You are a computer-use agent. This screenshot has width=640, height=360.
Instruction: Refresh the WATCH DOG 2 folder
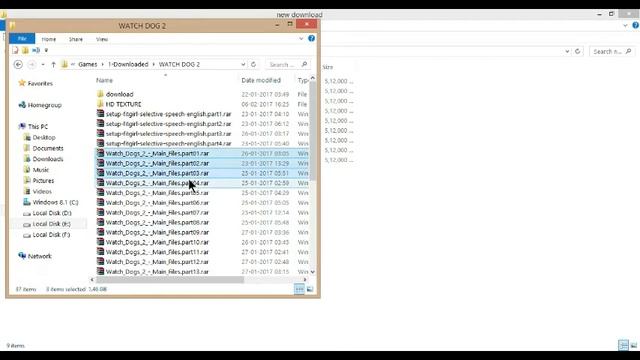pos(253,64)
